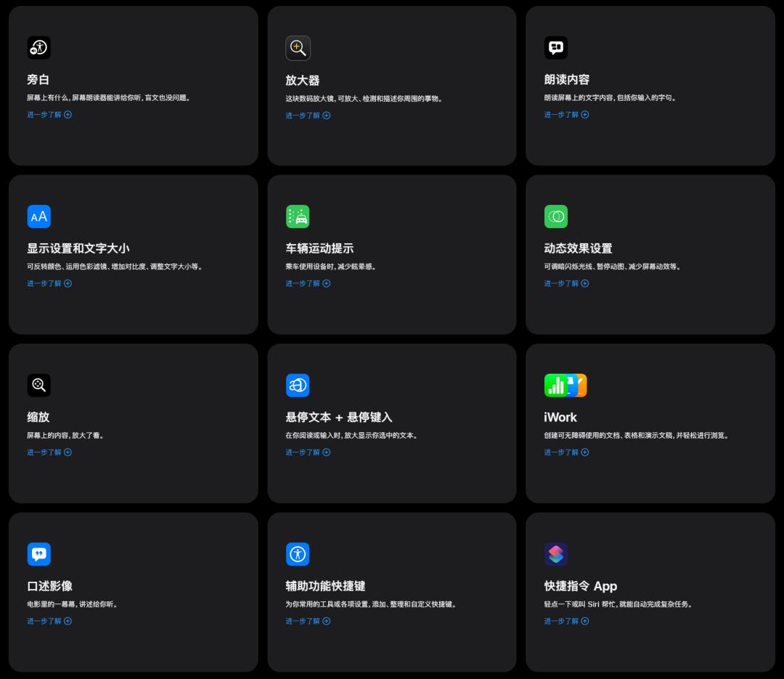Screen dimensions: 784x679
Task: Select the 朗读内容 card heading
Action: (x=567, y=80)
